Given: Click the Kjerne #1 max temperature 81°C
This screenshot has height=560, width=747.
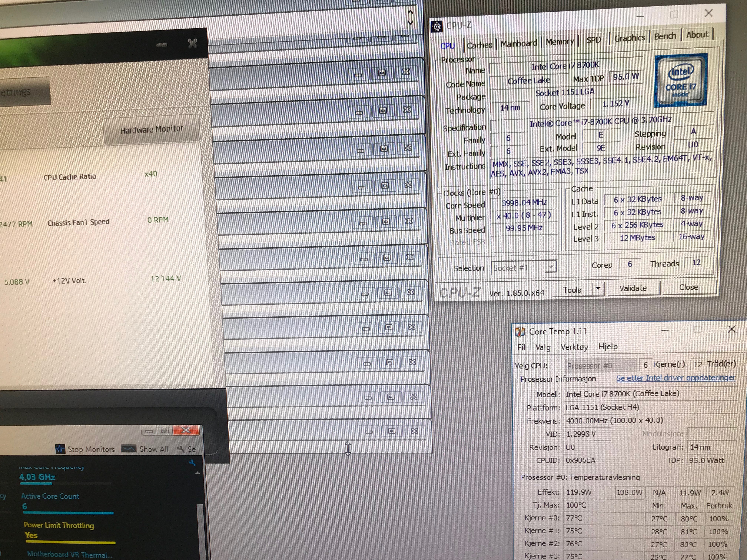Looking at the screenshot, I should (x=689, y=532).
